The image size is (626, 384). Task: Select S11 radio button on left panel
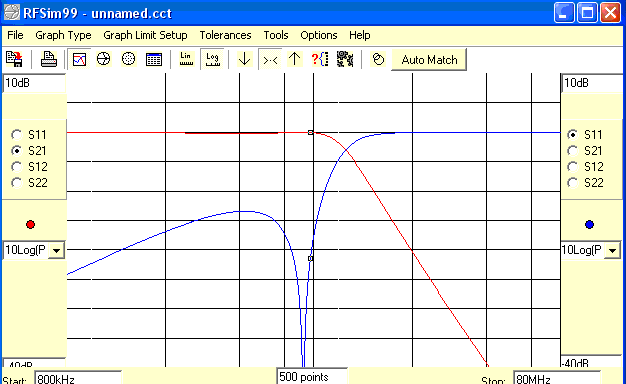click(x=16, y=135)
